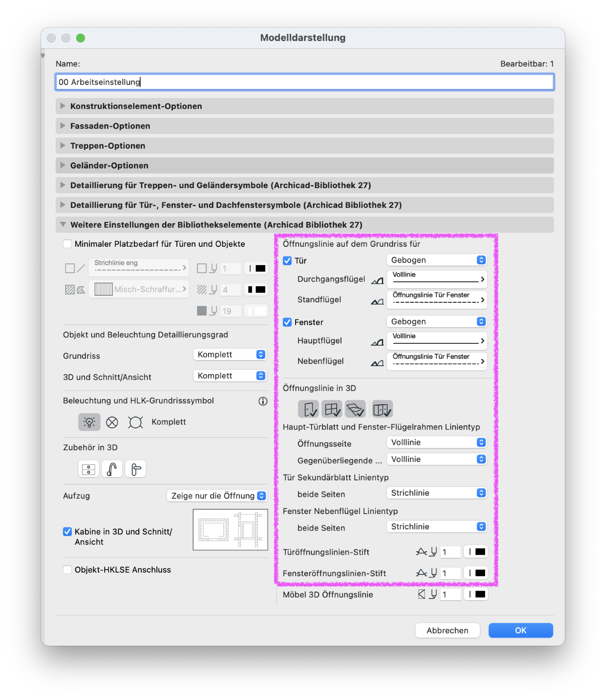
Task: Toggle the faucet accessory icon in Zubehör 3D
Action: [112, 469]
